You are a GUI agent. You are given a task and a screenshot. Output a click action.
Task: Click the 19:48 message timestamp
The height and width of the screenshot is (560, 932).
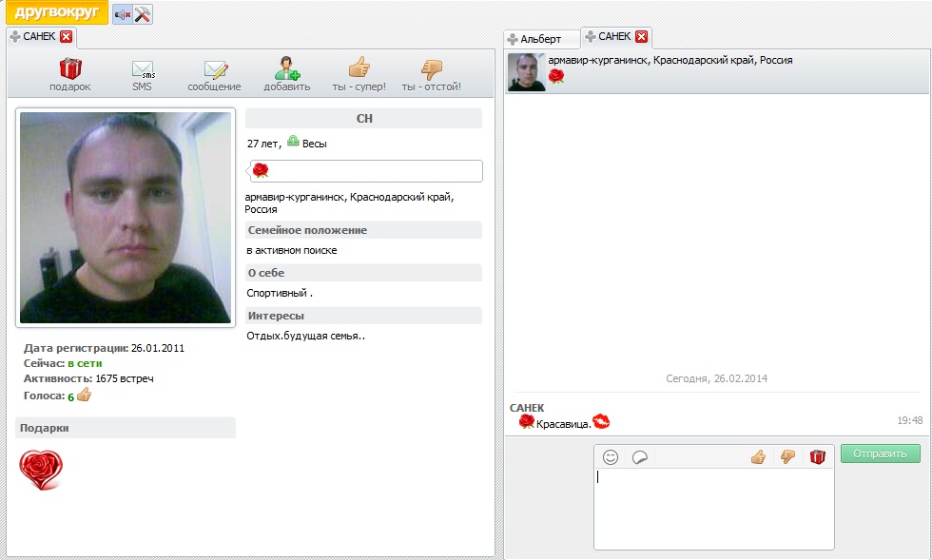coord(909,420)
